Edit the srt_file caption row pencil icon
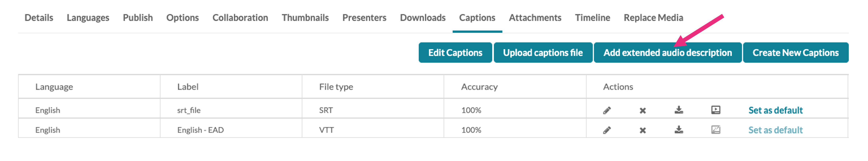The image size is (868, 161). pos(607,110)
